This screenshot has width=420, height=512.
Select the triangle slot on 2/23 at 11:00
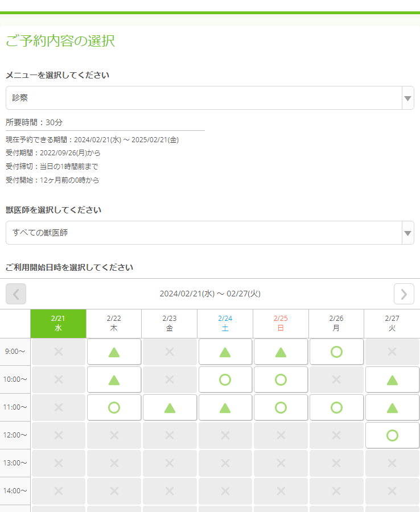170,407
